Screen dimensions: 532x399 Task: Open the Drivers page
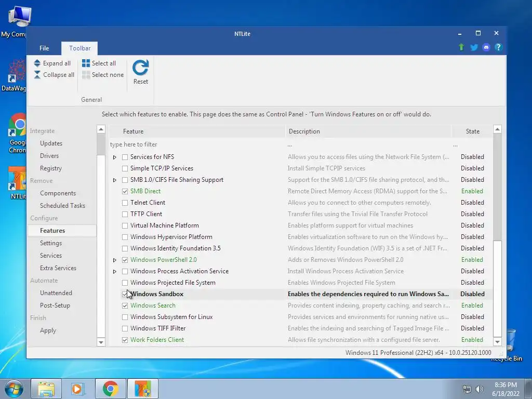pyautogui.click(x=49, y=156)
